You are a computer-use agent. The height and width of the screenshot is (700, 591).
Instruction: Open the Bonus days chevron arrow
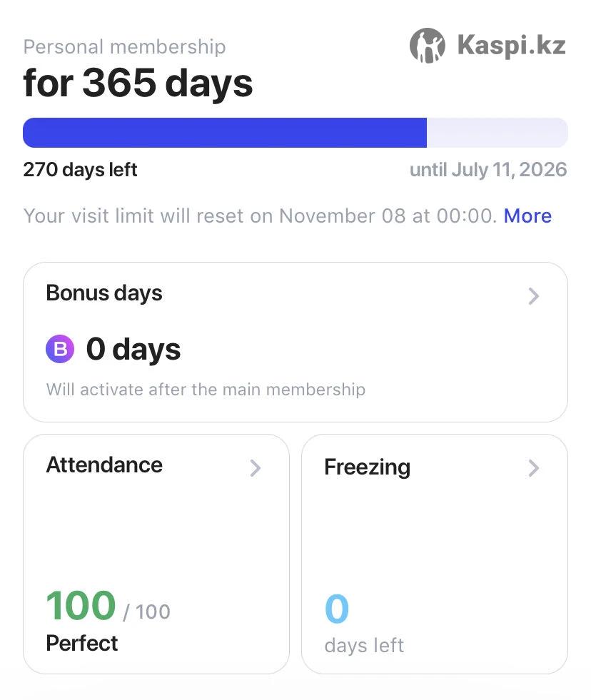click(533, 296)
